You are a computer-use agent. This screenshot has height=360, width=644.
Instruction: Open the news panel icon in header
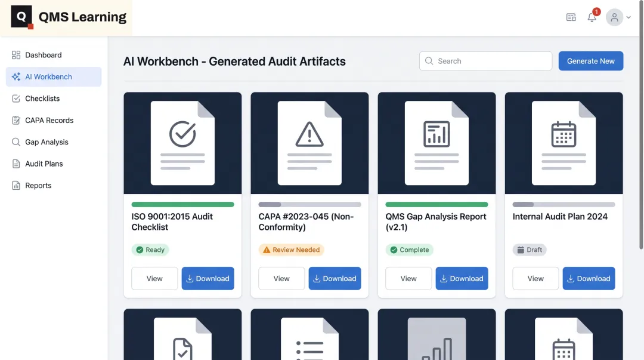pyautogui.click(x=571, y=17)
